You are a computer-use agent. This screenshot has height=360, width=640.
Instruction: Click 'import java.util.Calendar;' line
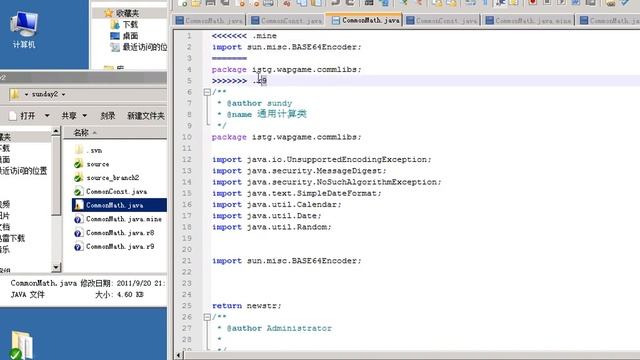pos(276,204)
